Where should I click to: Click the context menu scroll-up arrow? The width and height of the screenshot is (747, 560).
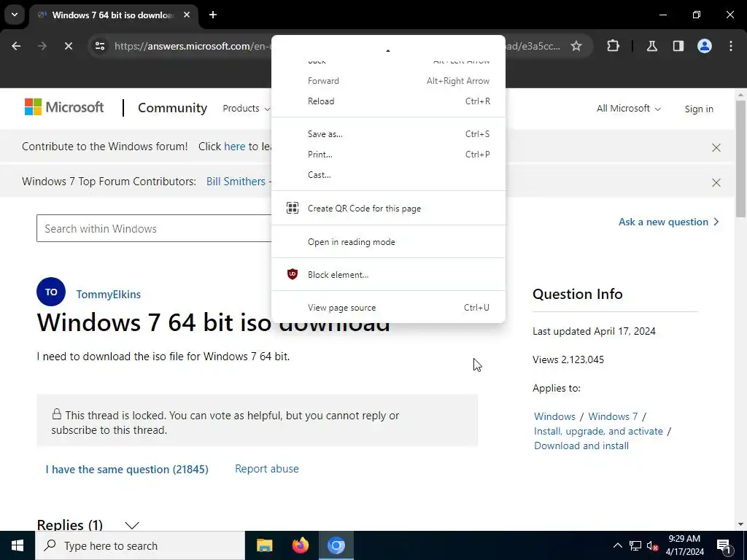tap(388, 50)
